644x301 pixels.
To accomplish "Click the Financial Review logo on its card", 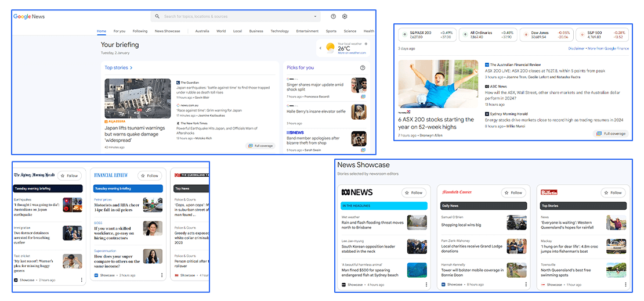I will tap(111, 175).
